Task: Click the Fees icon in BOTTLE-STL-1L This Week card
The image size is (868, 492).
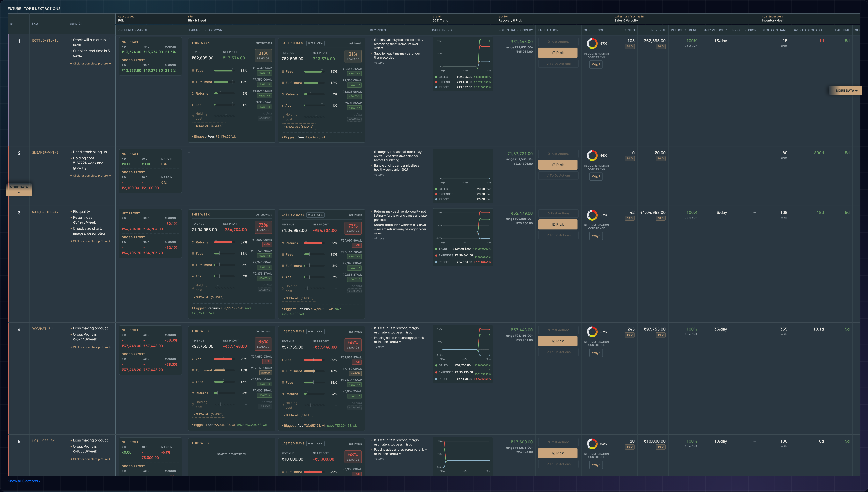Action: coord(193,71)
